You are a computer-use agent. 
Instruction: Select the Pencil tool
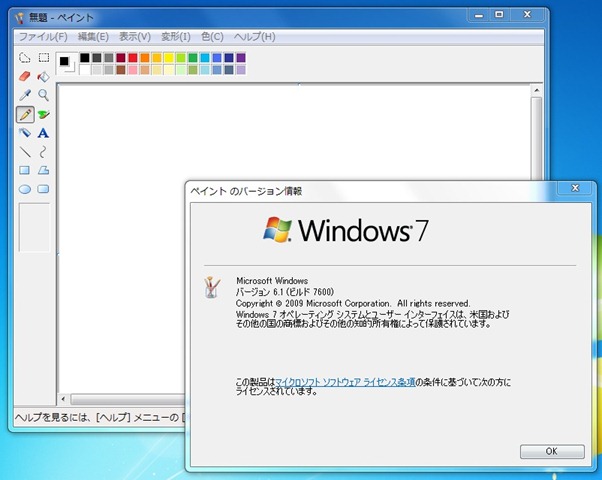pyautogui.click(x=25, y=114)
